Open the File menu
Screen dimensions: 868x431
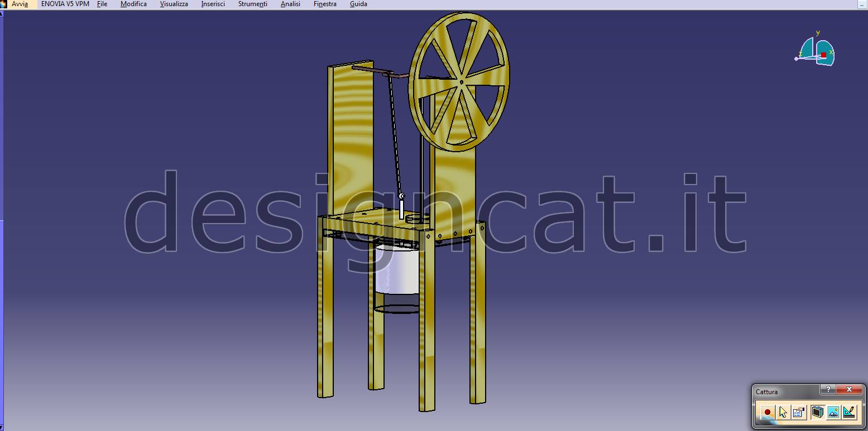pyautogui.click(x=102, y=4)
